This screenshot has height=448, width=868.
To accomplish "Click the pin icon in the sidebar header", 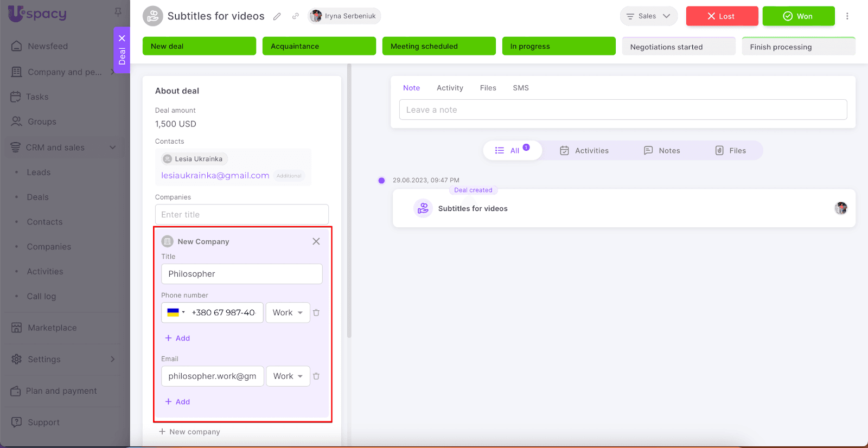I will click(118, 12).
